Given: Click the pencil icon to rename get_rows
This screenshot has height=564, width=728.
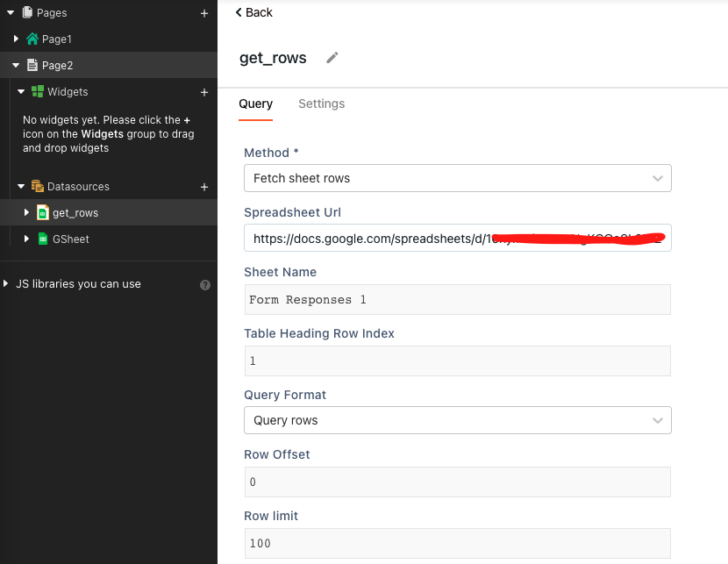Looking at the screenshot, I should tap(332, 58).
